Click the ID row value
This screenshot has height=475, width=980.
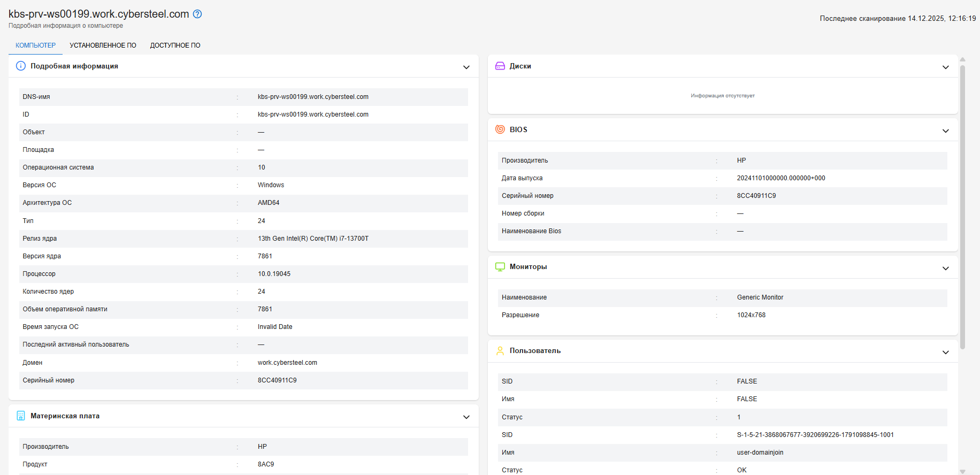pos(313,114)
